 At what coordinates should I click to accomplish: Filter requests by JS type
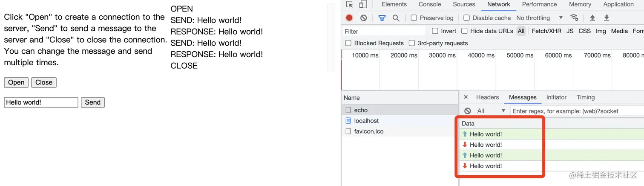click(570, 31)
